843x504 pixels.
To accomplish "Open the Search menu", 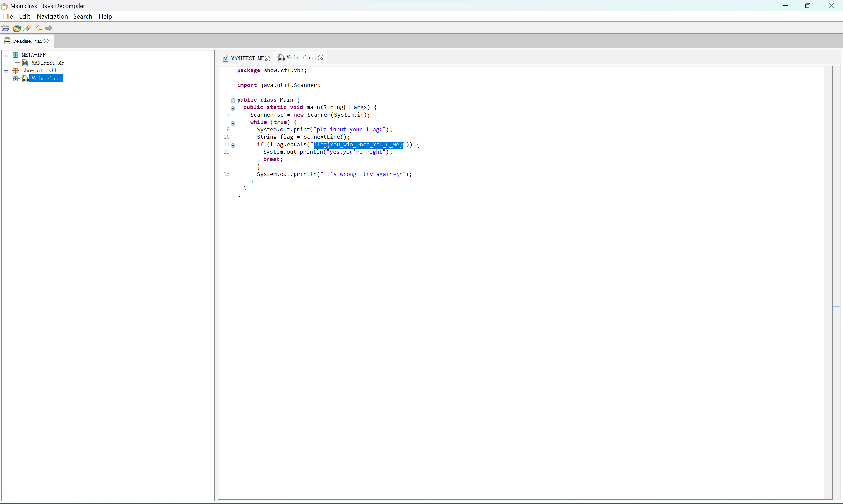I will pos(83,16).
